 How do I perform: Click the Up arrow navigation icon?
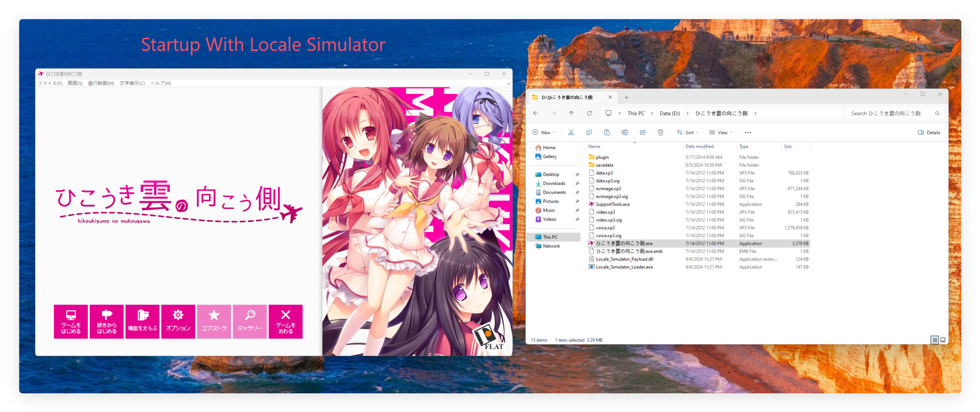click(571, 113)
